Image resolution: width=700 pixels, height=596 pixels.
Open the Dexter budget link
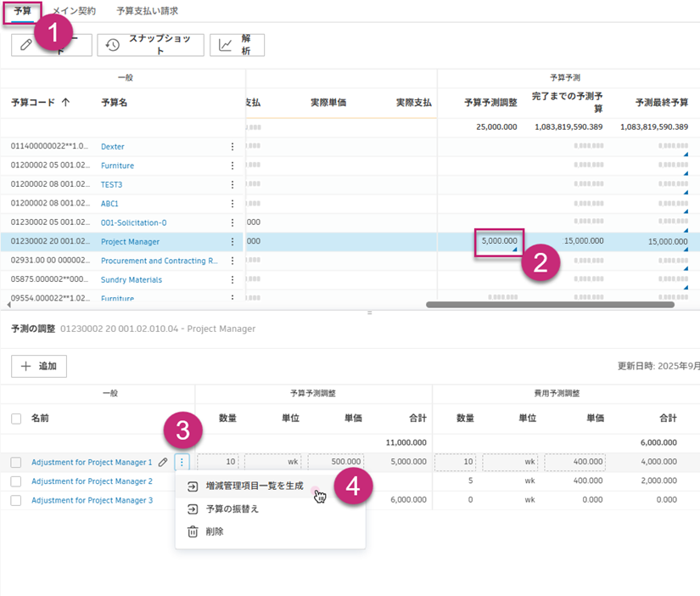[x=113, y=147]
